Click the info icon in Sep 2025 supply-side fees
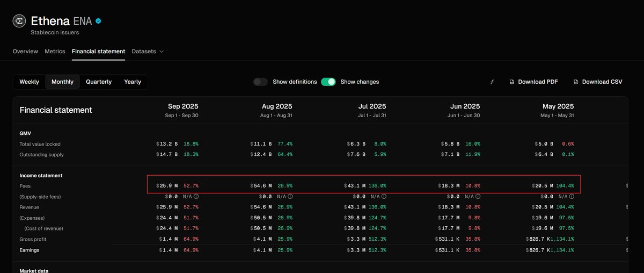The height and width of the screenshot is (273, 644). point(196,197)
